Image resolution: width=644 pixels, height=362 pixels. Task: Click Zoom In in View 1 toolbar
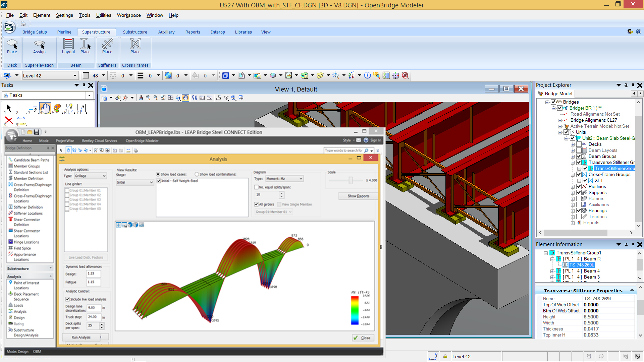pos(148,98)
